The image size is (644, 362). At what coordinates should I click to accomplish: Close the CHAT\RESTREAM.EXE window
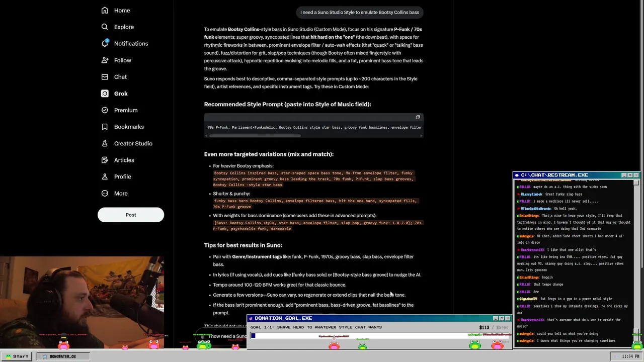click(636, 175)
